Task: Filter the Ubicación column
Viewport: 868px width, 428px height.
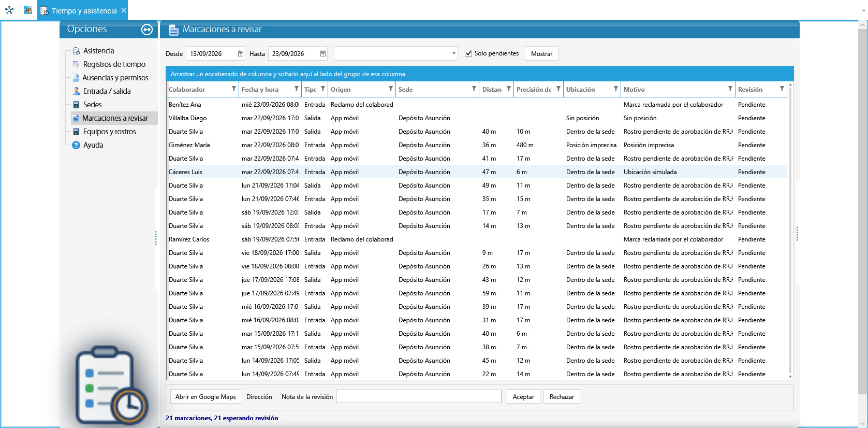Action: [x=616, y=89]
